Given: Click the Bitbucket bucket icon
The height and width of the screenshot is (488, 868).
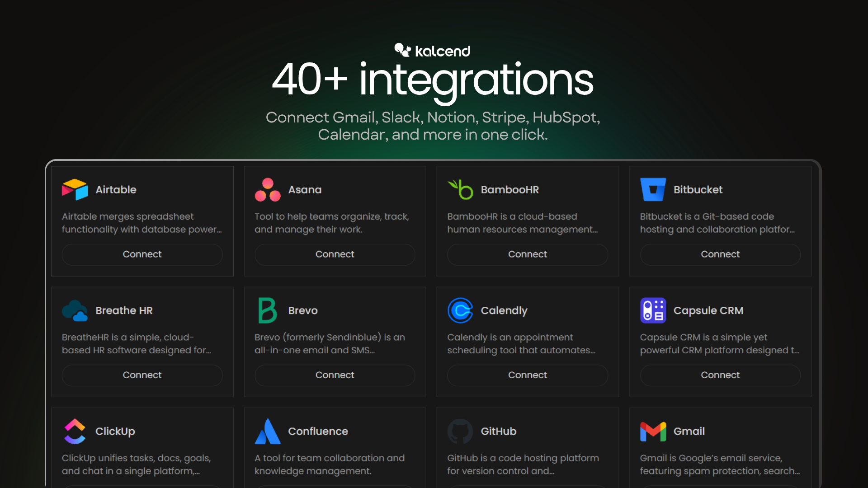Looking at the screenshot, I should click(x=653, y=190).
